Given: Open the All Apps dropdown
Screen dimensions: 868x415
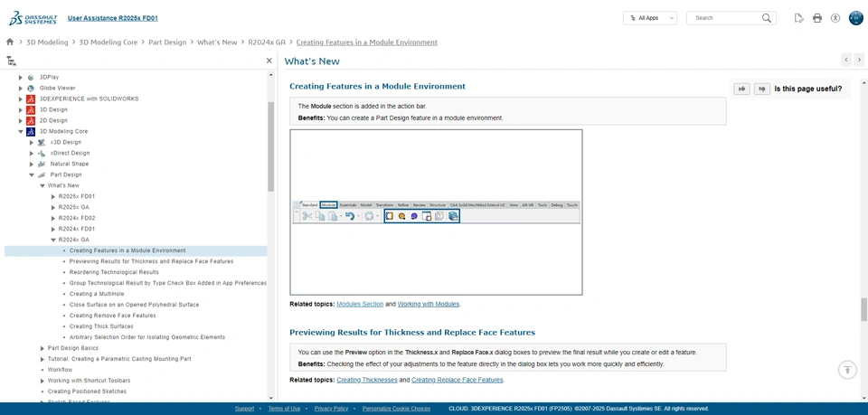Looking at the screenshot, I should pos(650,18).
